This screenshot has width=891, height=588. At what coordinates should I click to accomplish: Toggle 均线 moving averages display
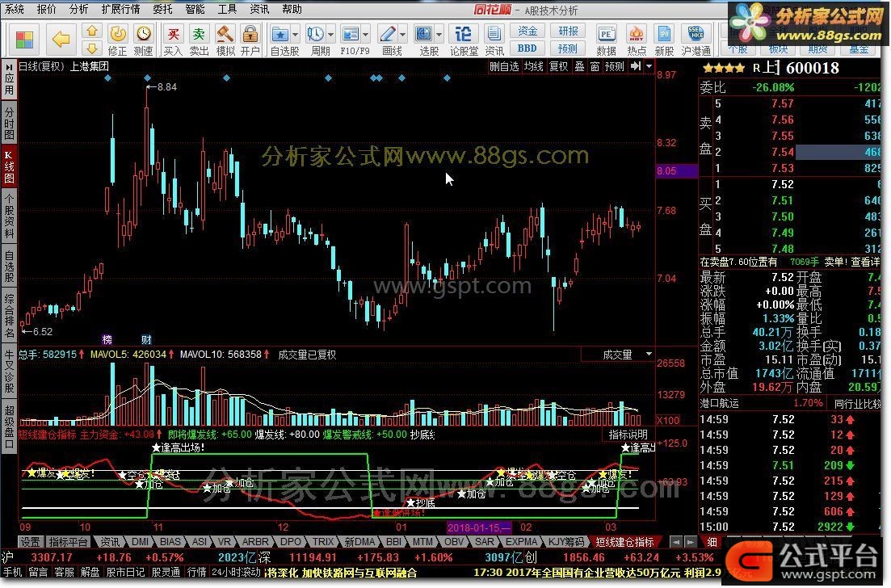click(x=534, y=66)
